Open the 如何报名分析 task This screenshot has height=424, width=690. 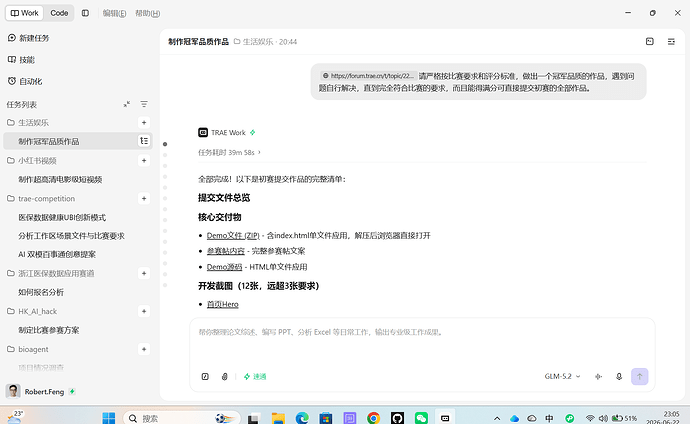[x=41, y=292]
